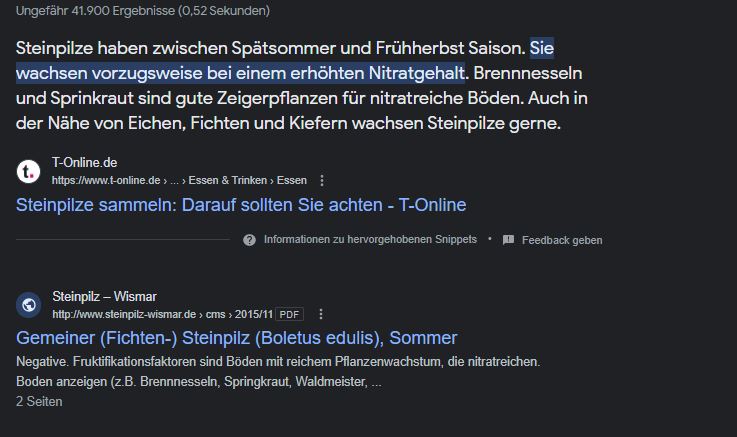Open "Steinpilze sammeln: Darauf sollten Sie achten" link
The image size is (737, 437).
coord(241,205)
